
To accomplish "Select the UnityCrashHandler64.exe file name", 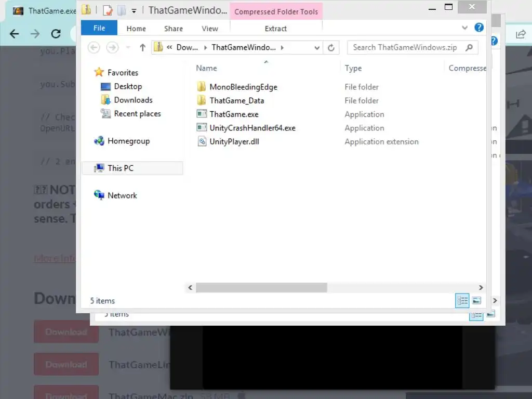I will (x=252, y=128).
